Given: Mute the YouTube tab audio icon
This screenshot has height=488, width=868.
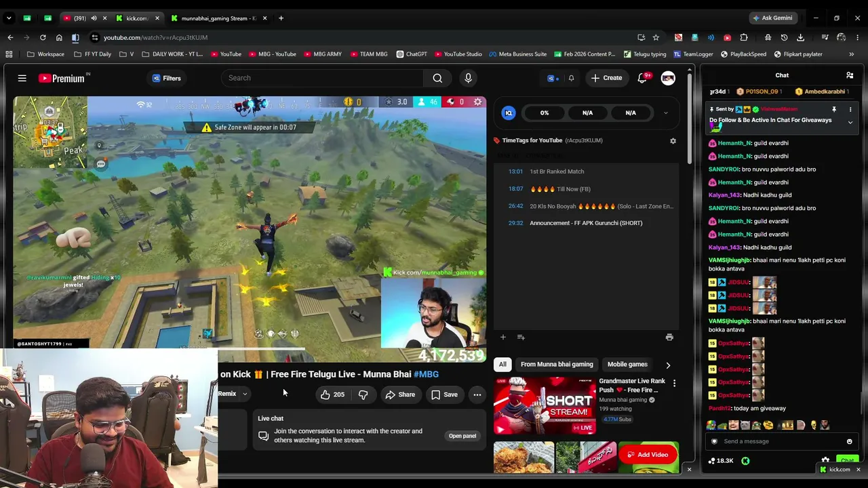Looking at the screenshot, I should [94, 18].
